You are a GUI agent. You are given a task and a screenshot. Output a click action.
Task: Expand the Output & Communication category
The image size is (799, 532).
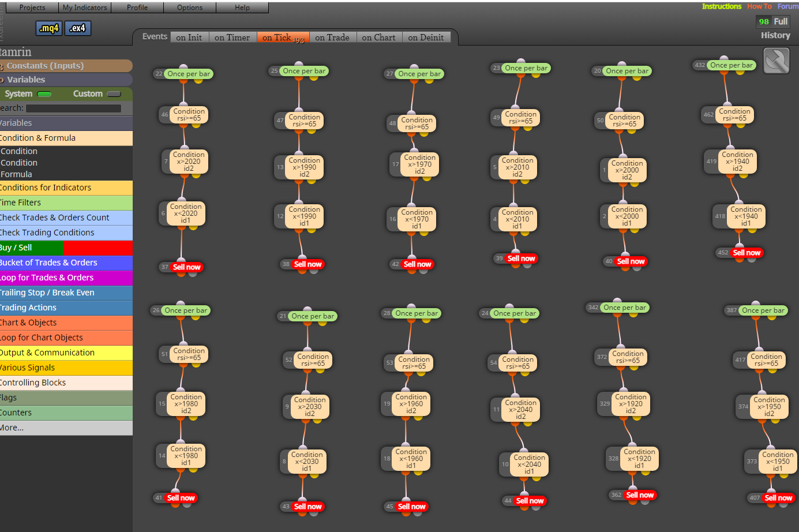tap(66, 353)
